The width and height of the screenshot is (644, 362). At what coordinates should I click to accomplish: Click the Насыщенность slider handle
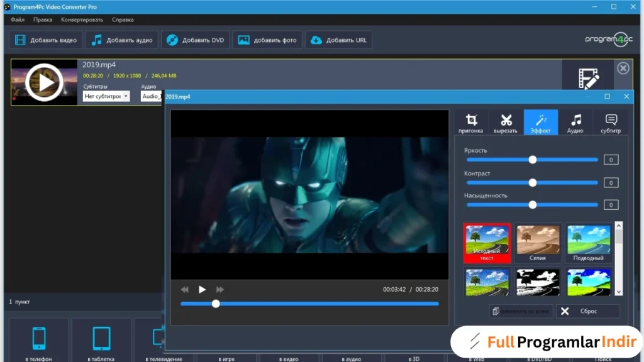(x=532, y=205)
